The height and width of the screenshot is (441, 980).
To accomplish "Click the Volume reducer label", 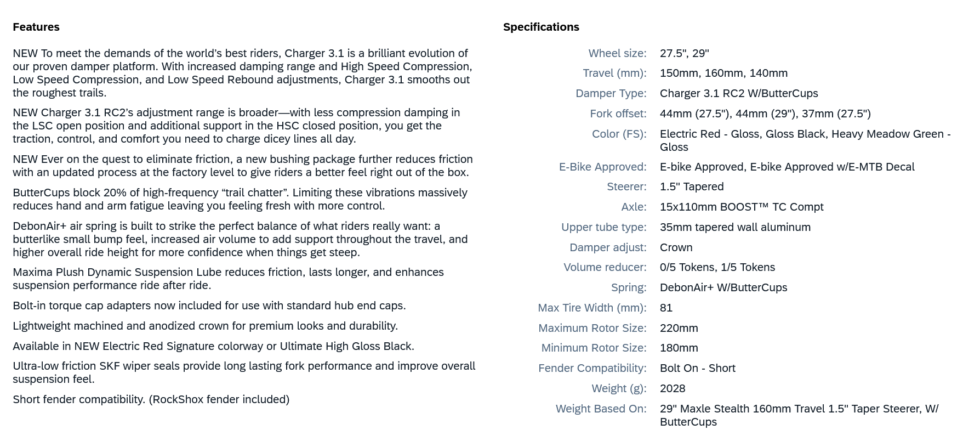I will pyautogui.click(x=605, y=267).
